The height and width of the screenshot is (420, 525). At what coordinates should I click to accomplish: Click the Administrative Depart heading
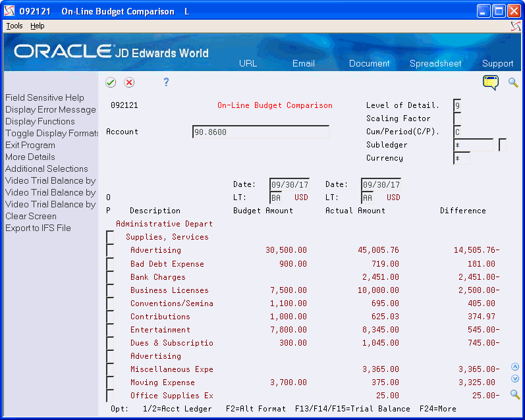(165, 224)
